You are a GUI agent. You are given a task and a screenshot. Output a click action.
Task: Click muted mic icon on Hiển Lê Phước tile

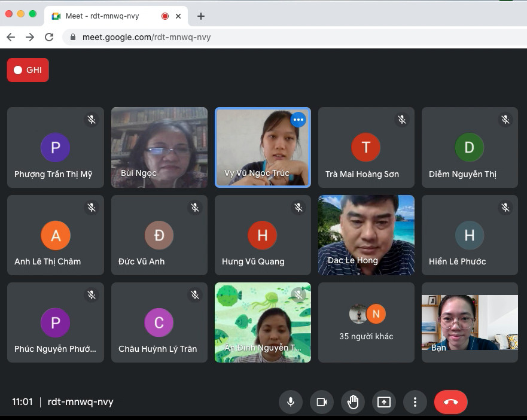tap(505, 208)
